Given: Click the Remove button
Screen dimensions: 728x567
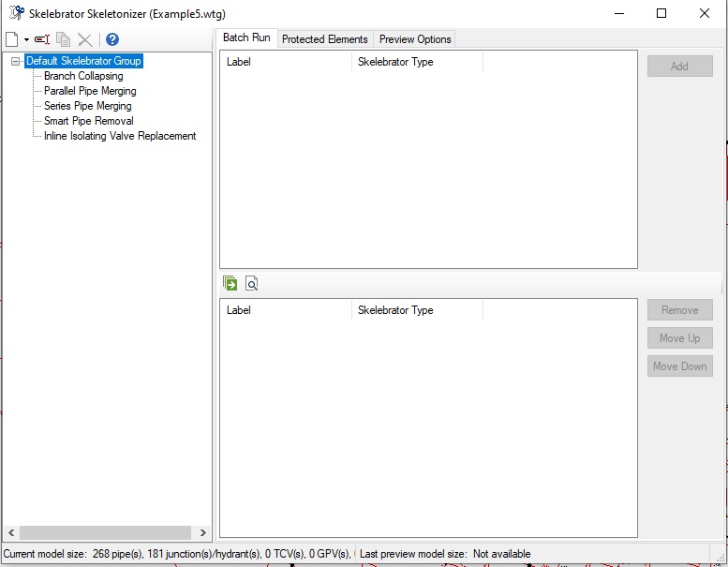Looking at the screenshot, I should coord(679,310).
